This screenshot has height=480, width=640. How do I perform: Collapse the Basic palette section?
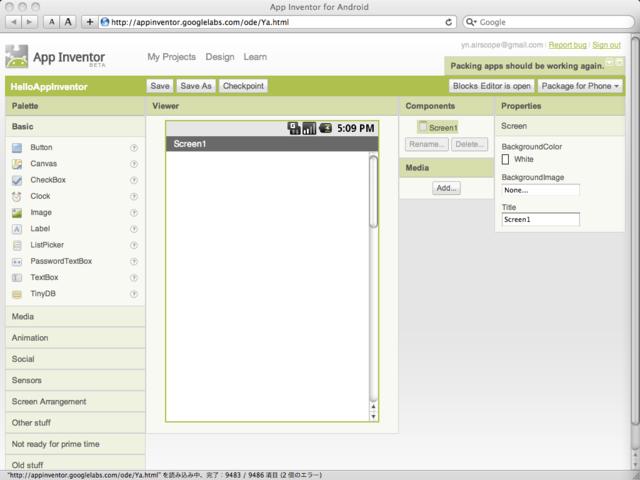click(76, 127)
